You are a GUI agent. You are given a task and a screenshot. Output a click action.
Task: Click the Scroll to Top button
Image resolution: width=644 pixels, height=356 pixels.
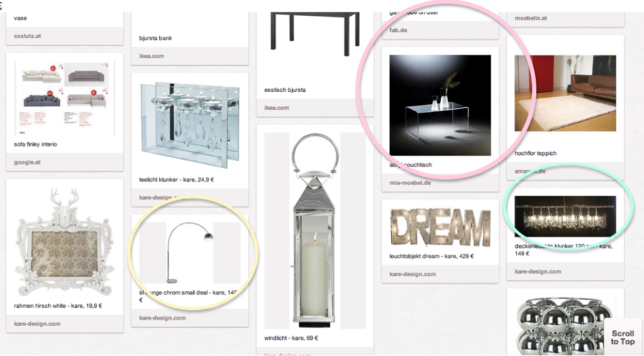tap(623, 337)
